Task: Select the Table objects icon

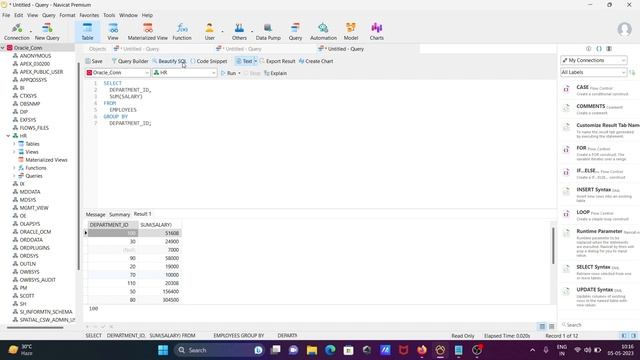Action: coord(87,31)
